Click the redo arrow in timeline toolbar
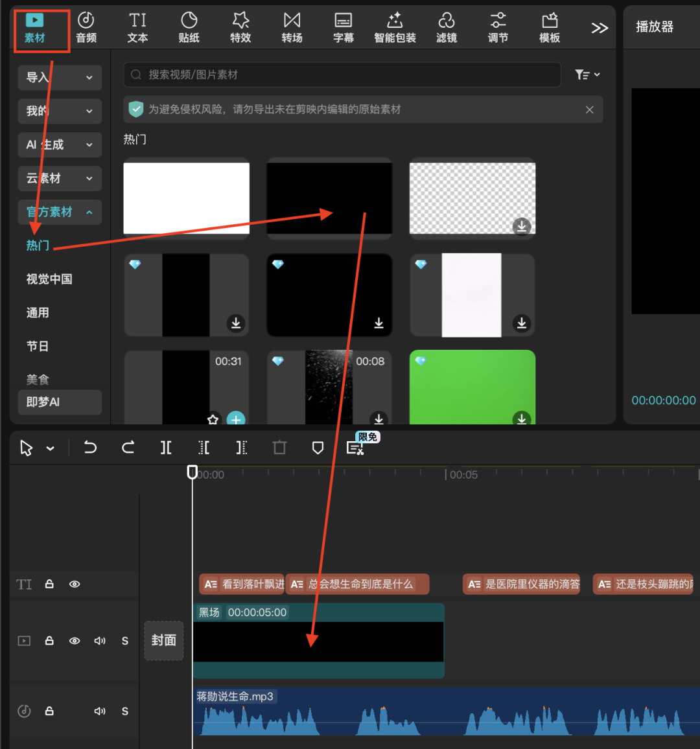The height and width of the screenshot is (749, 700). pyautogui.click(x=128, y=448)
